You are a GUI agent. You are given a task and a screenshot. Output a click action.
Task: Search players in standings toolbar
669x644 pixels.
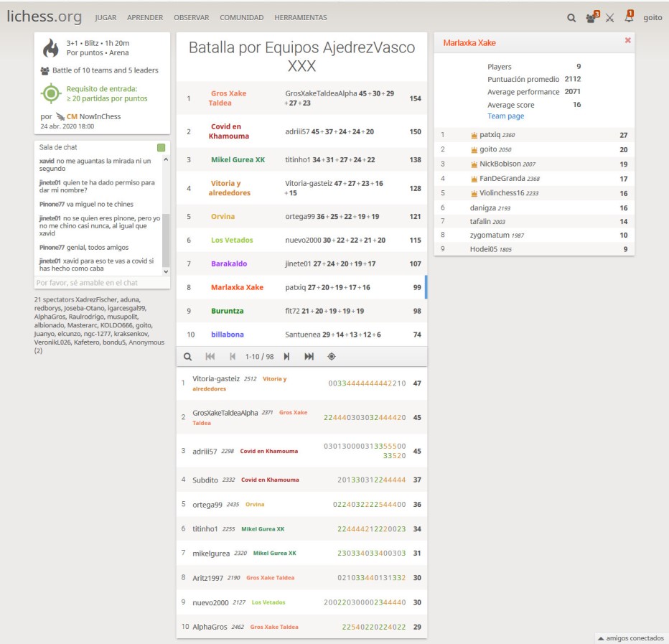click(188, 356)
